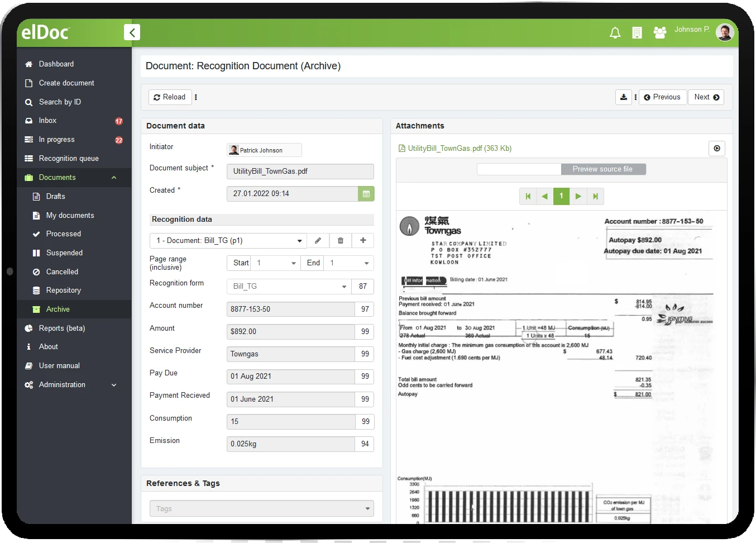Open Dashboard in the sidebar
The width and height of the screenshot is (756, 543).
(56, 64)
